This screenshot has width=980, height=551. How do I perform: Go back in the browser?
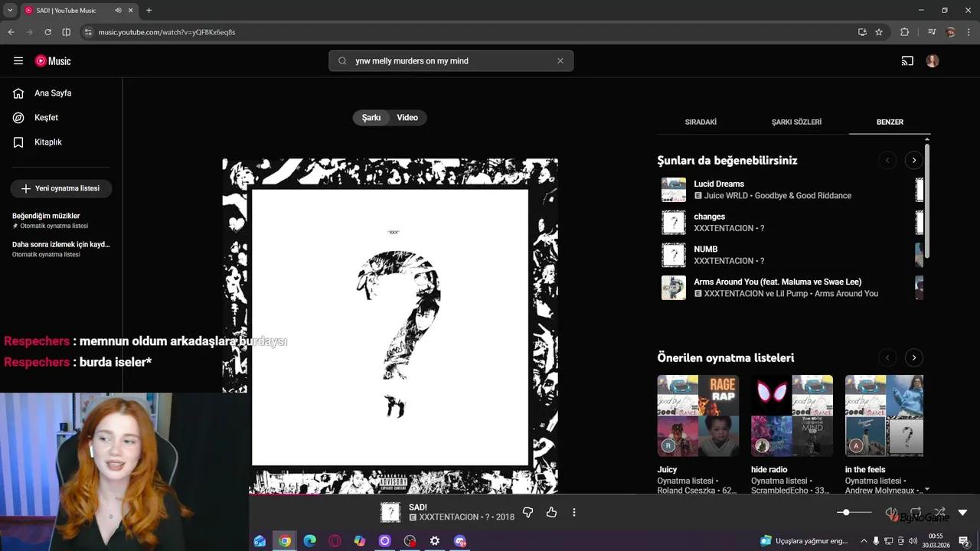tap(11, 32)
